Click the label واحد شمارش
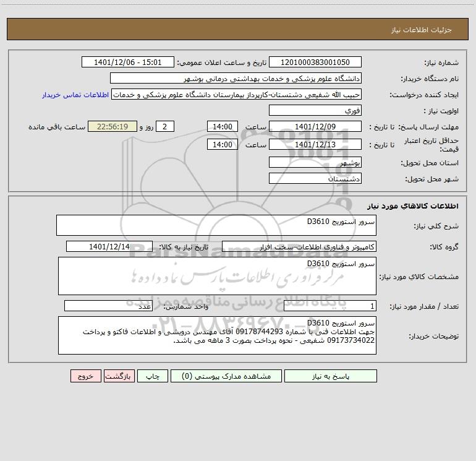Viewport: 476px width, 461px height. 186,307
